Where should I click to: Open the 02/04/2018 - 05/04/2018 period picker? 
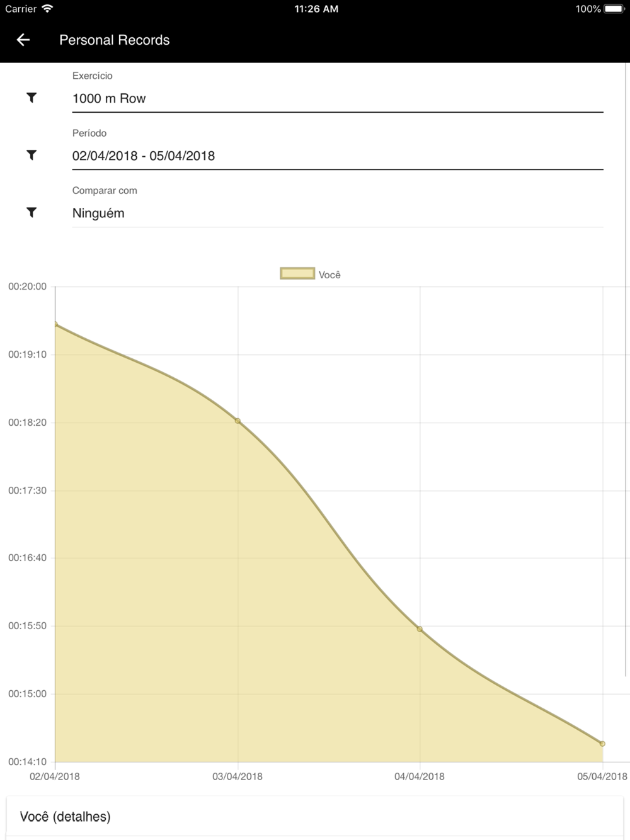pyautogui.click(x=337, y=156)
